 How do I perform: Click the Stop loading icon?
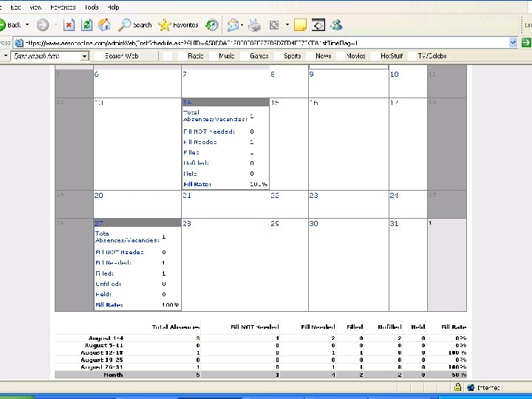click(69, 24)
